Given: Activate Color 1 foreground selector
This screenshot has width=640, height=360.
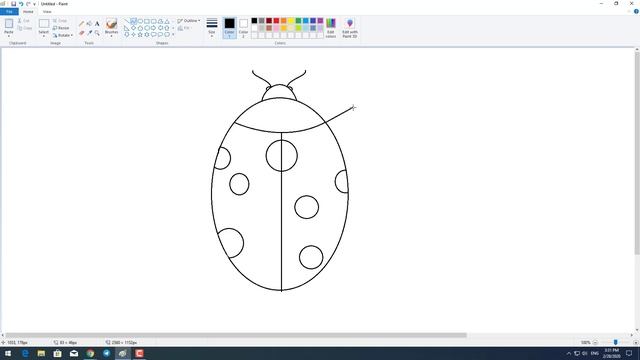Looking at the screenshot, I should point(229,28).
